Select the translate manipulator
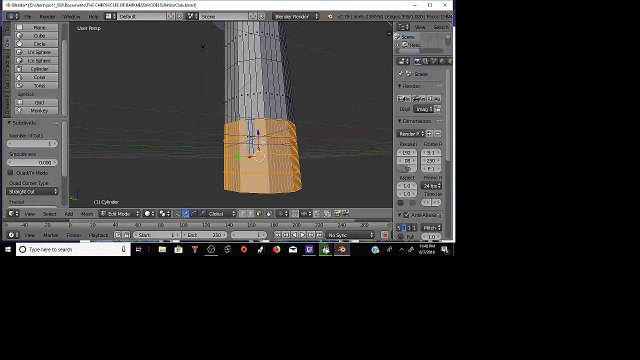640x360 pixels. pyautogui.click(x=186, y=213)
